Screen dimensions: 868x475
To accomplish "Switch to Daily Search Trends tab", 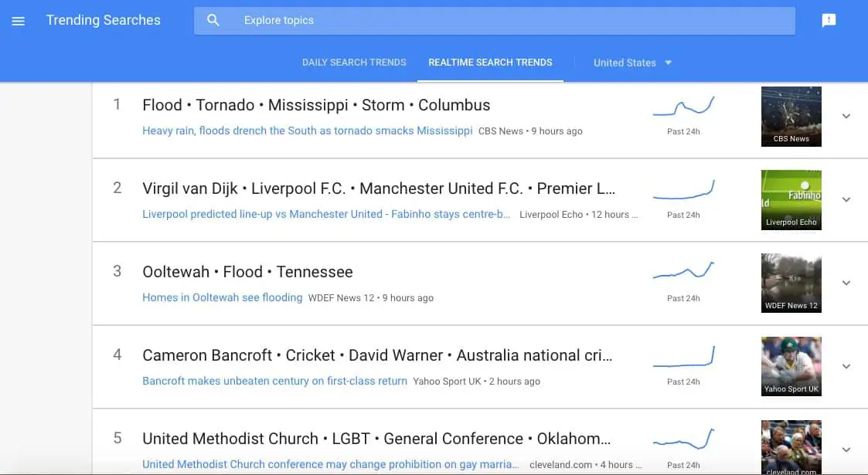I will tap(354, 63).
